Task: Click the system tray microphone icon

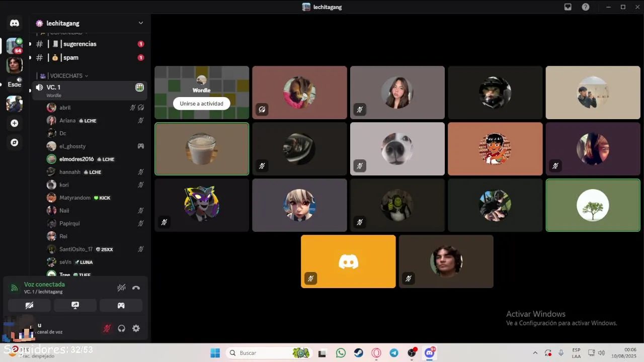Action: tap(561, 353)
